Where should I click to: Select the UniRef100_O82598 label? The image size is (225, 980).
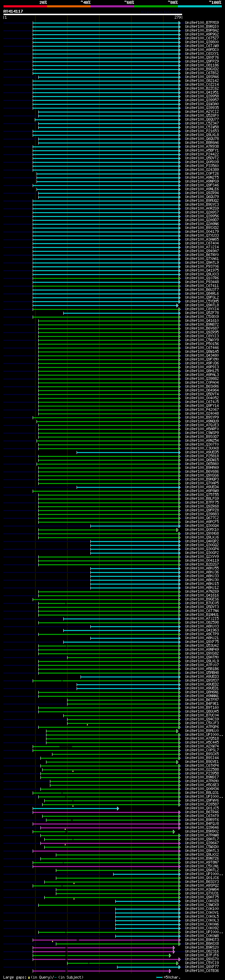(202, 622)
